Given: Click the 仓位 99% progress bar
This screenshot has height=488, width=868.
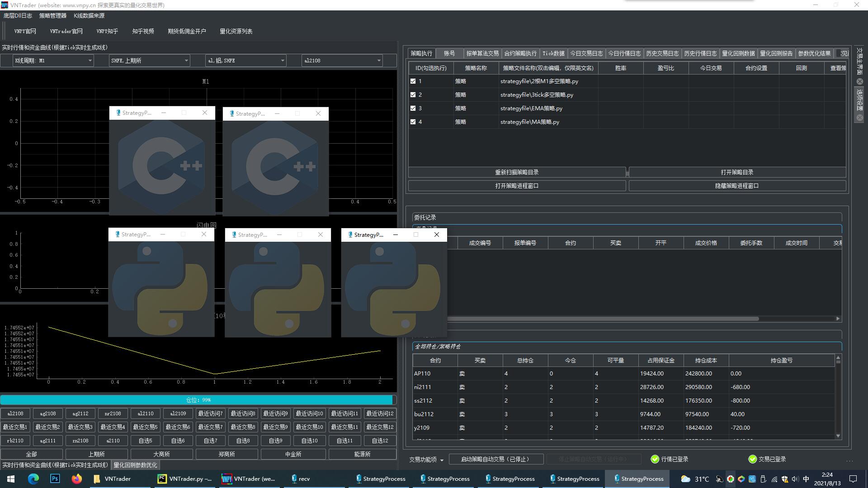Looking at the screenshot, I should tap(198, 400).
